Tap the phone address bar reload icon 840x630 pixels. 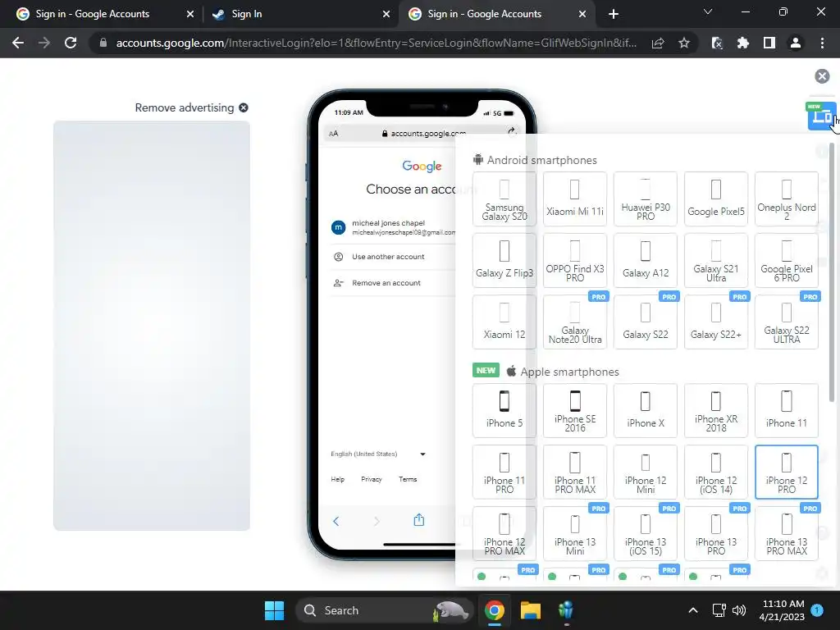[x=512, y=131]
